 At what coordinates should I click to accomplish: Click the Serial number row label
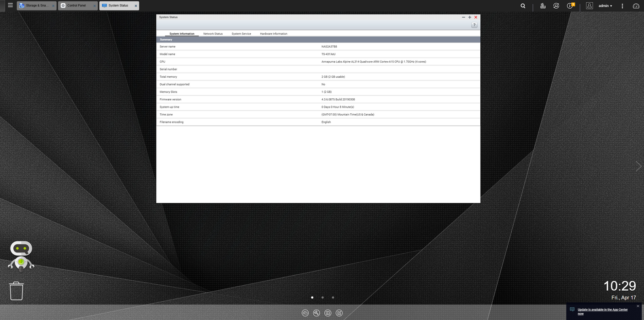[168, 69]
